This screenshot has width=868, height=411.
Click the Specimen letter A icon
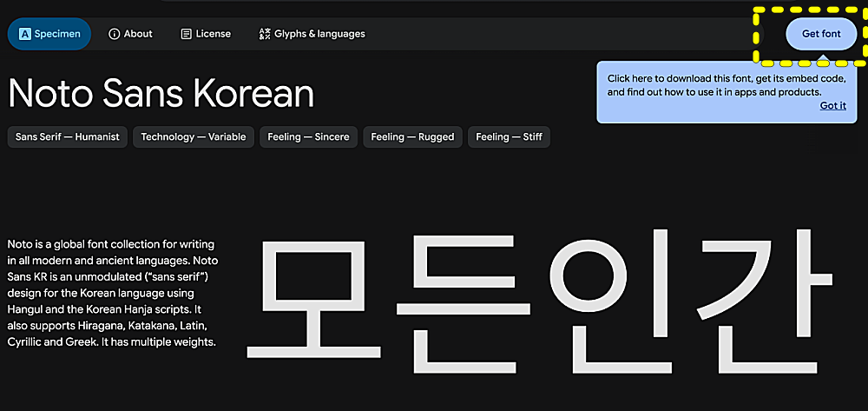coord(25,35)
